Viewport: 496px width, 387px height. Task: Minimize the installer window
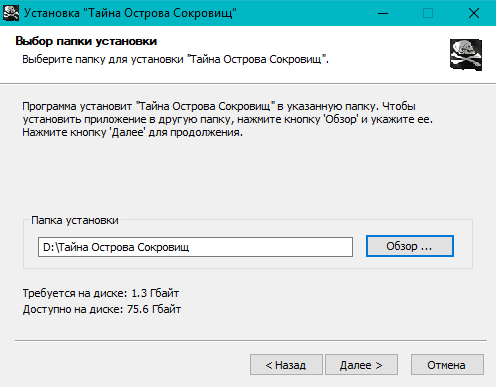click(383, 13)
